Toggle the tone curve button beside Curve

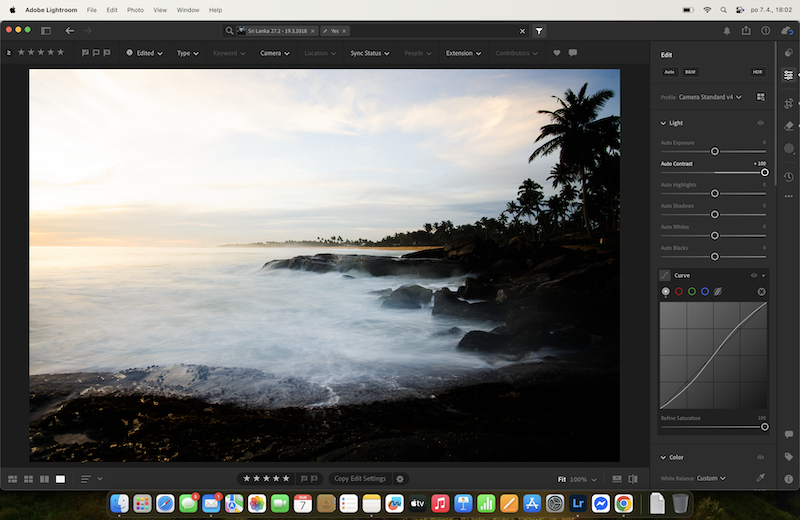tap(664, 276)
